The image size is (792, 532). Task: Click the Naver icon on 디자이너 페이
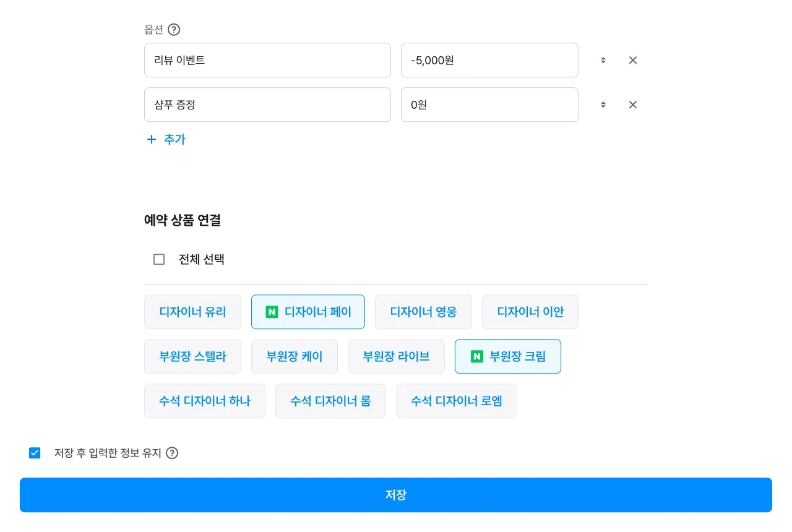[272, 312]
